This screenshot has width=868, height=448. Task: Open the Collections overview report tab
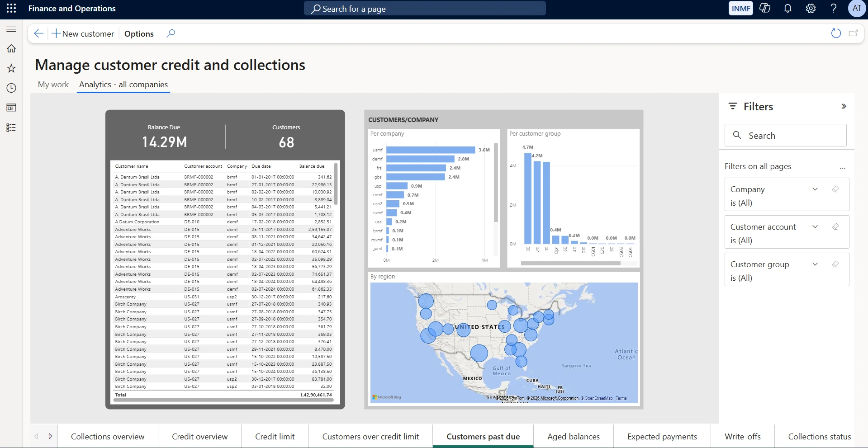point(108,436)
